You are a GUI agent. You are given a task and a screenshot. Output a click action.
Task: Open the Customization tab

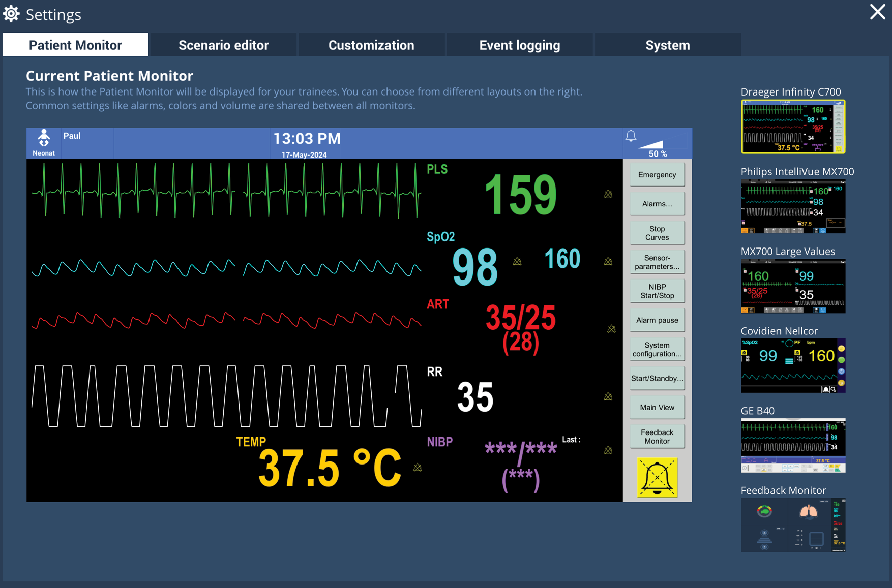pos(371,45)
